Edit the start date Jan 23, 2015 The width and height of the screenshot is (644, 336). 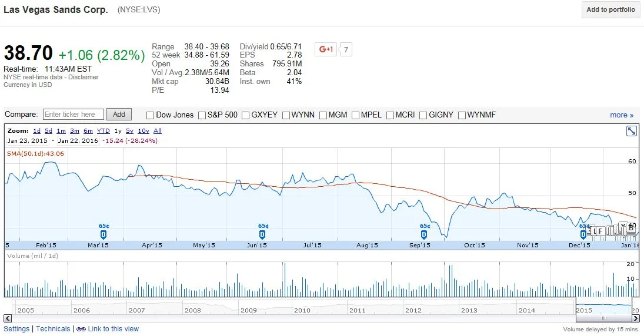click(x=28, y=141)
